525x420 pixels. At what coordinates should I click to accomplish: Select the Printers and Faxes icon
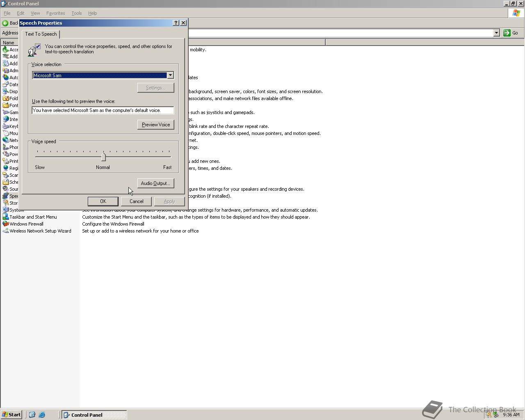(6, 161)
